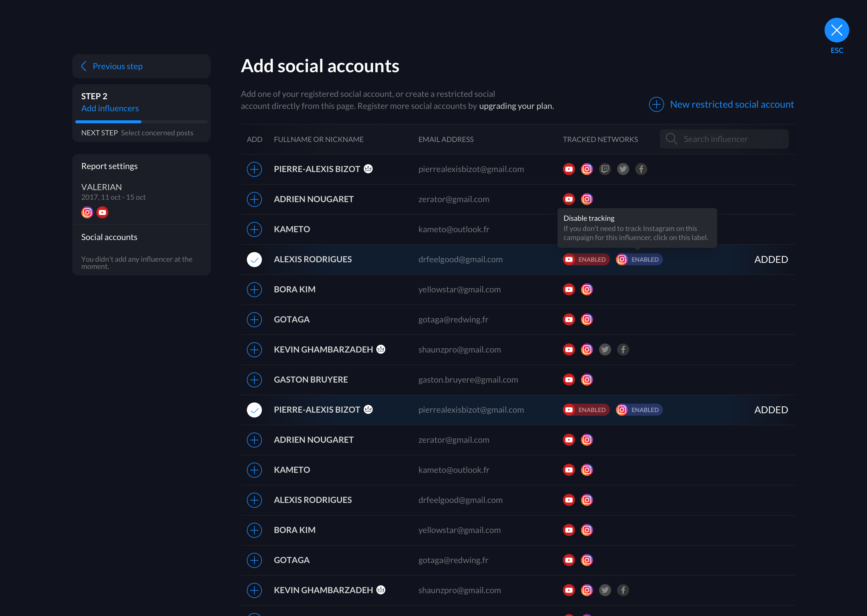Click the search magnifier icon
867x616 pixels.
point(672,139)
